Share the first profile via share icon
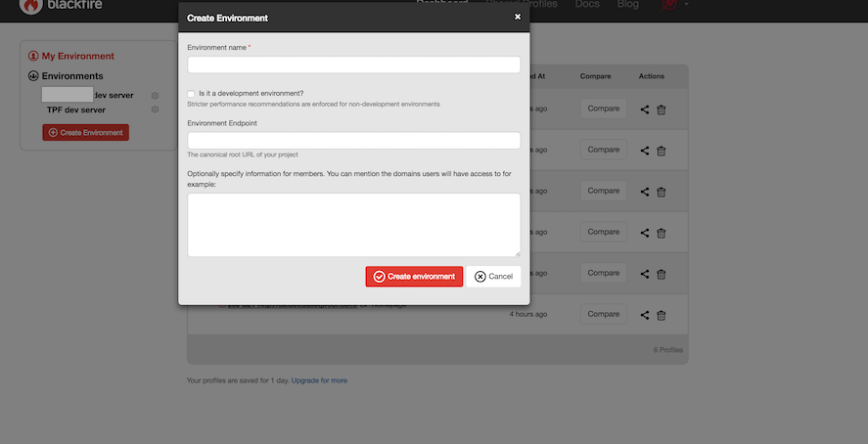 pyautogui.click(x=645, y=110)
